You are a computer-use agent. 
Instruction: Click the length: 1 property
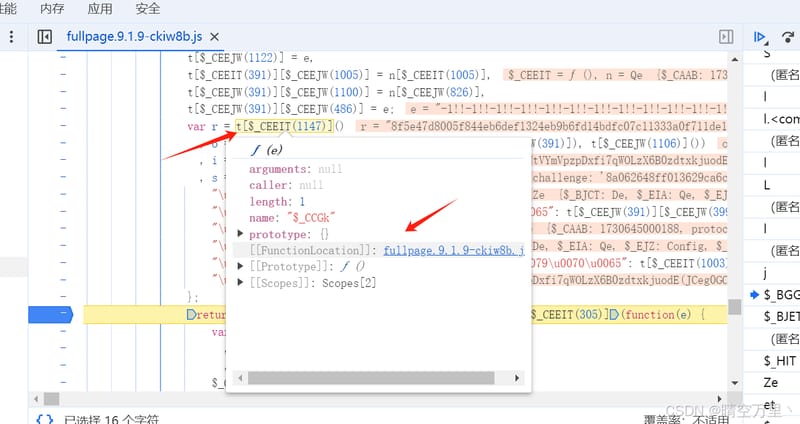(x=277, y=202)
